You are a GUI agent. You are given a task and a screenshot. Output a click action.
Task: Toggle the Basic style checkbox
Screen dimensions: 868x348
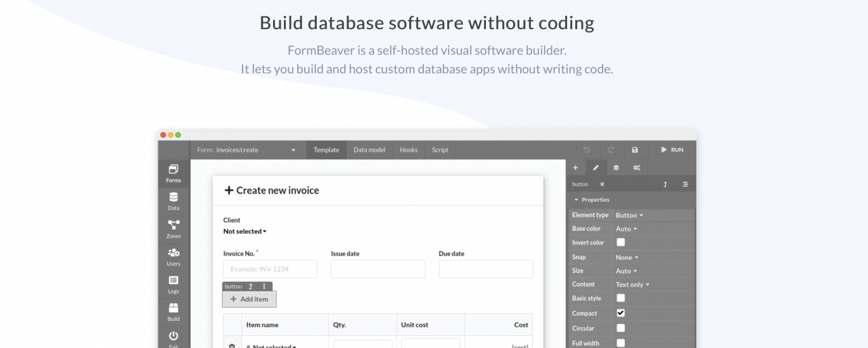[621, 298]
